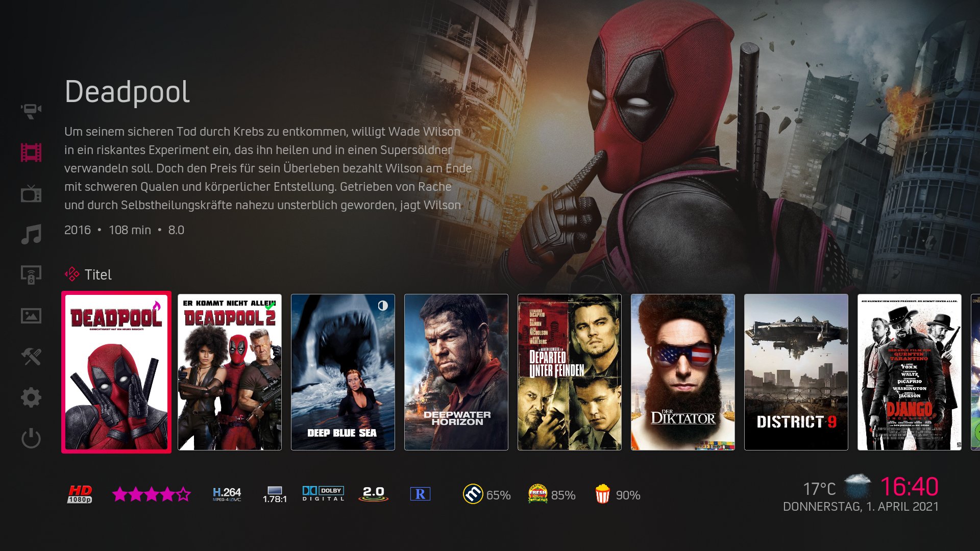The width and height of the screenshot is (980, 551).
Task: Select the District 9 poster
Action: click(796, 372)
